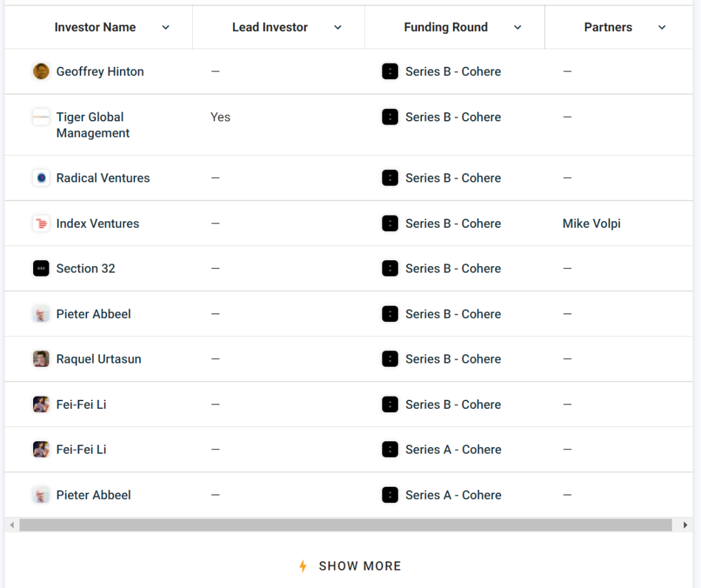Image resolution: width=701 pixels, height=588 pixels.
Task: Click the scrollbar left arrow
Action: click(x=12, y=525)
